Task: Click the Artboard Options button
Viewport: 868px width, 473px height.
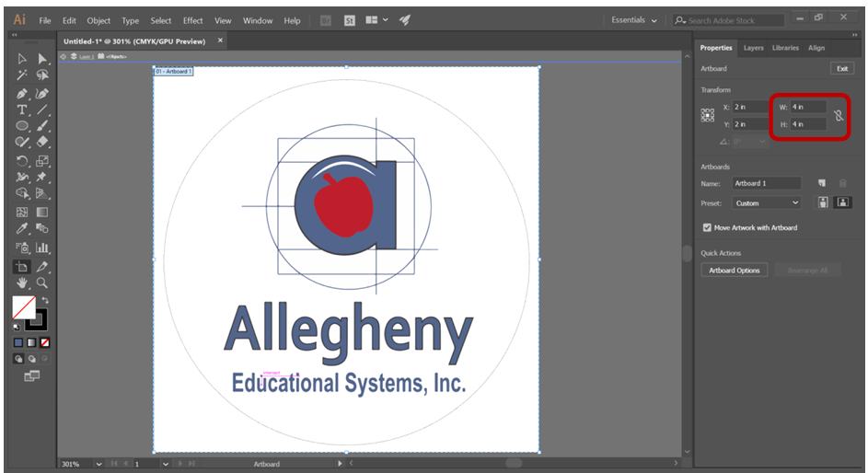Action: click(x=735, y=271)
